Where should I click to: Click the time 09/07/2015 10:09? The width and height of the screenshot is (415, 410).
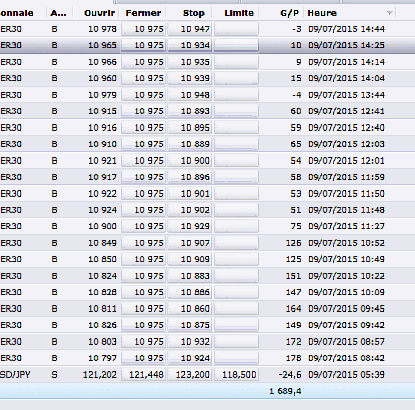346,292
